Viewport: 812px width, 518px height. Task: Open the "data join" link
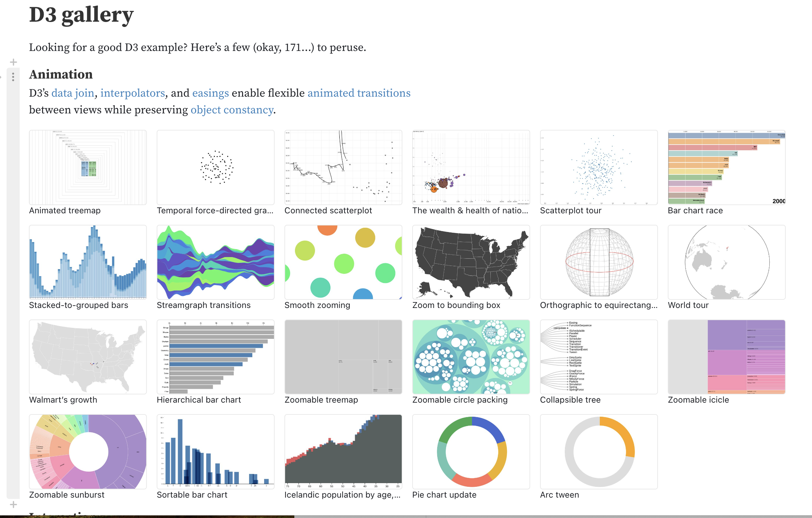coord(73,93)
